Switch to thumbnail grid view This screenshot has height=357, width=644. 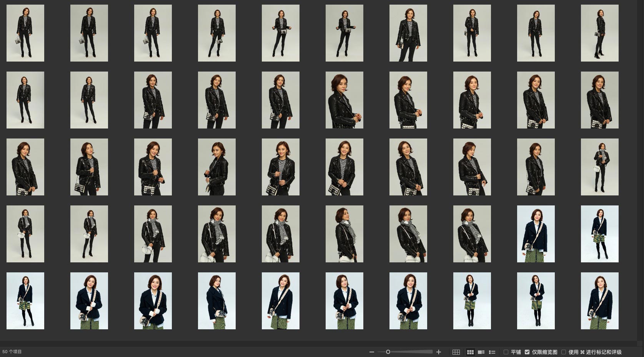point(470,352)
